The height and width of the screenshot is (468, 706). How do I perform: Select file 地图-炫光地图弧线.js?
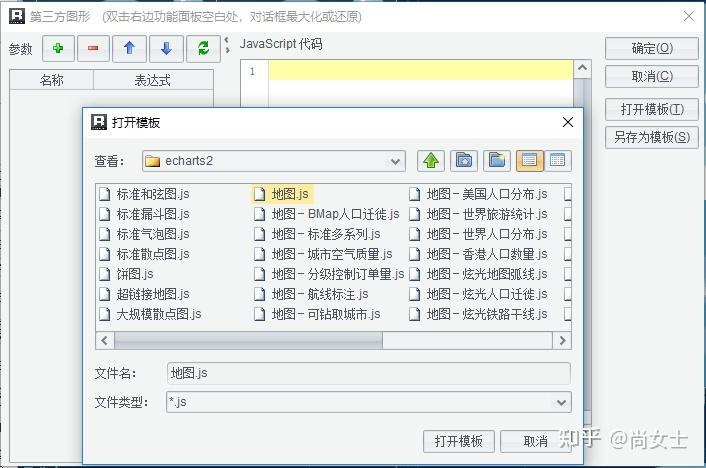[479, 274]
